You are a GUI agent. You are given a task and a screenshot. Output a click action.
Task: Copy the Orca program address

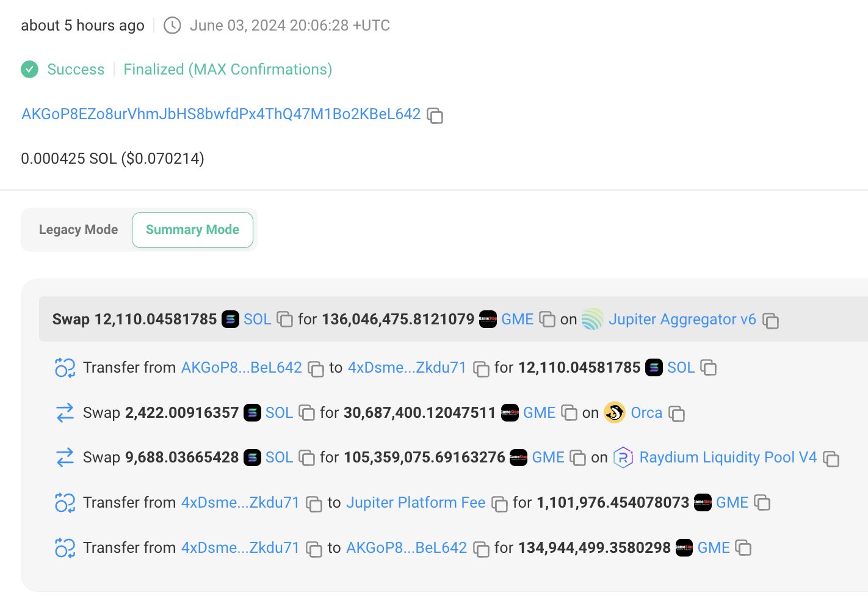[x=677, y=414]
